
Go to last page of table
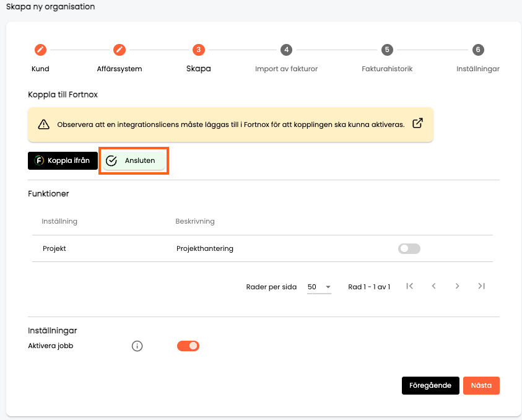481,286
